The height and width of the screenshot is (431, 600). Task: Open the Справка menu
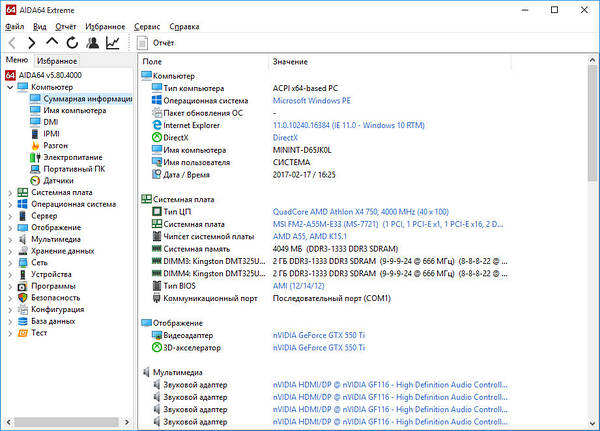click(184, 26)
